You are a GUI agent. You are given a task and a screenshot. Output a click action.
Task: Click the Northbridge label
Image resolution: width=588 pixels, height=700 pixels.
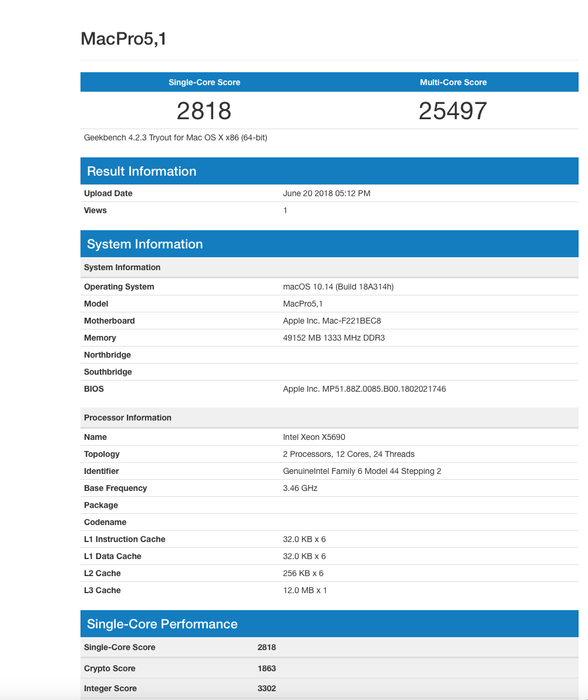coord(107,355)
